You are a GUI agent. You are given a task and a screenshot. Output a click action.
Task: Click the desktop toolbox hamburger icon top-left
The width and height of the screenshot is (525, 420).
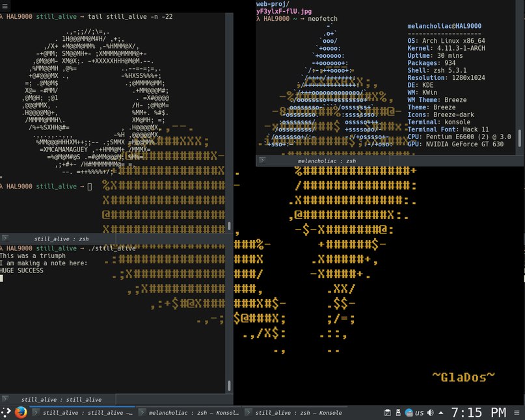(x=5, y=6)
